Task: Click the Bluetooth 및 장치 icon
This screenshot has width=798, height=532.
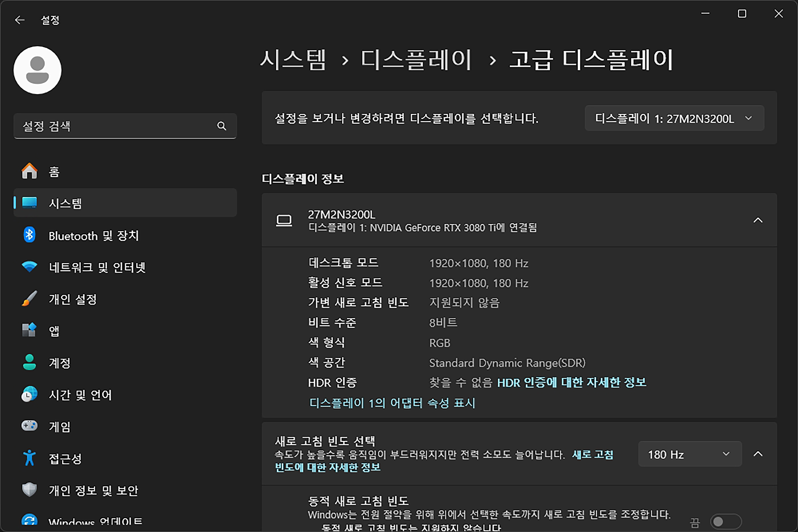Action: (x=30, y=235)
